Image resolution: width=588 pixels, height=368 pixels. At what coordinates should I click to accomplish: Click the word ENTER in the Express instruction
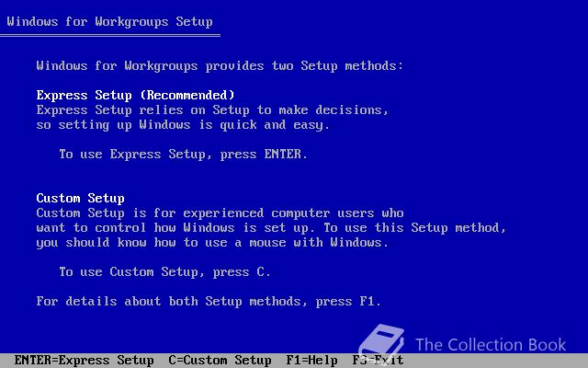pos(282,154)
